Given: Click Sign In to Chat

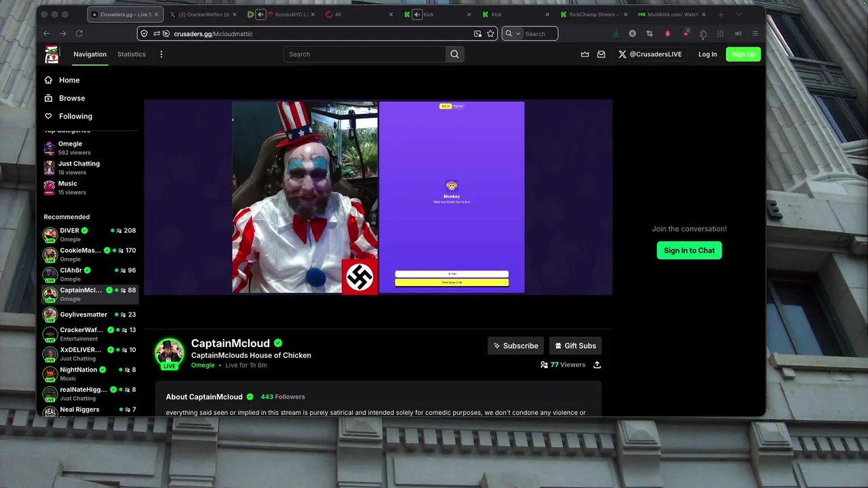Looking at the screenshot, I should click(689, 250).
